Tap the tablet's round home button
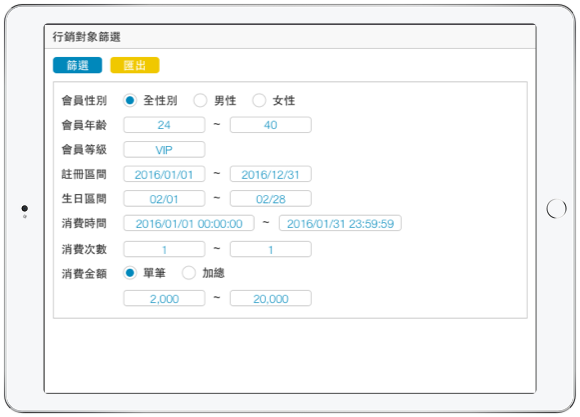The height and width of the screenshot is (417, 580). [x=556, y=209]
